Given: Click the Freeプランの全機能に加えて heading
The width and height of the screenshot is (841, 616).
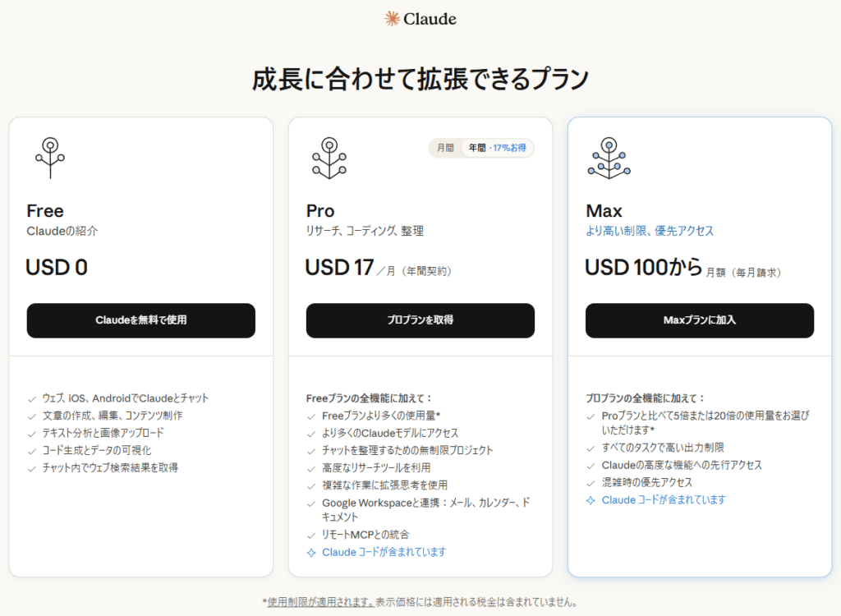Looking at the screenshot, I should [x=369, y=398].
